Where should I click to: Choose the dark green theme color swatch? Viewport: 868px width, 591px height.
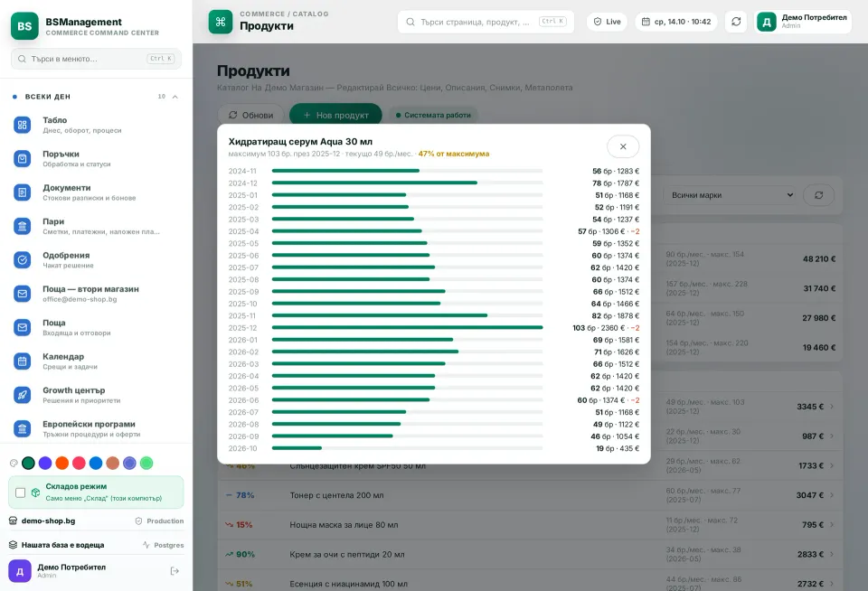tap(28, 464)
